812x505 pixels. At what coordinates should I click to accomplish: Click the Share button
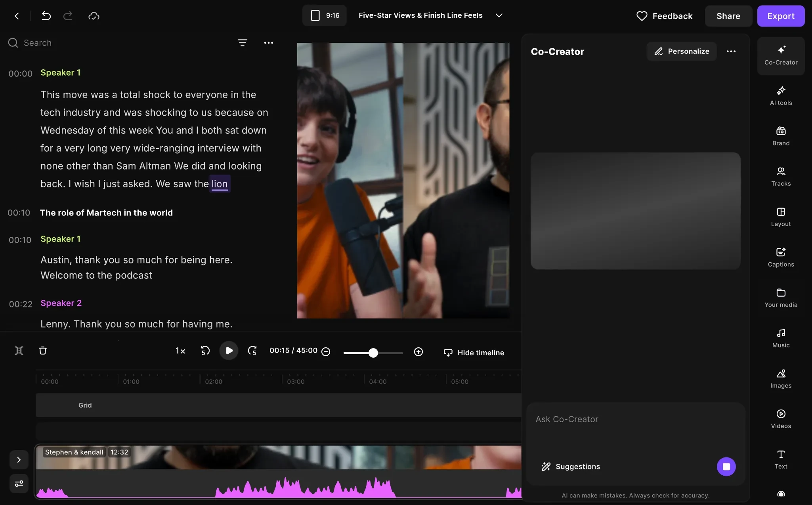click(x=728, y=16)
